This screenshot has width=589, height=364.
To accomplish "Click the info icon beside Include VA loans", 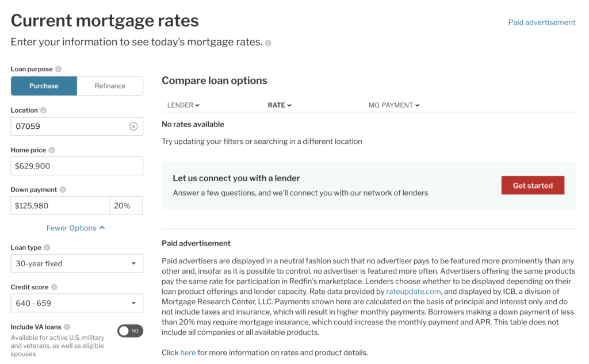I will point(67,327).
